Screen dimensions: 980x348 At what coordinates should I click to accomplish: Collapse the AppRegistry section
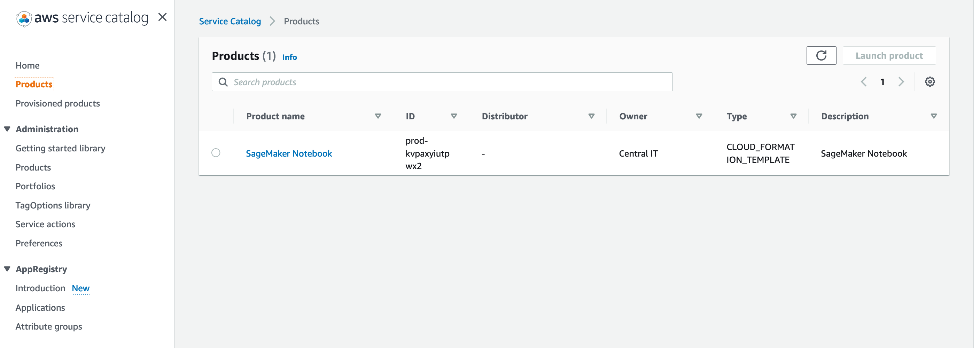point(7,269)
